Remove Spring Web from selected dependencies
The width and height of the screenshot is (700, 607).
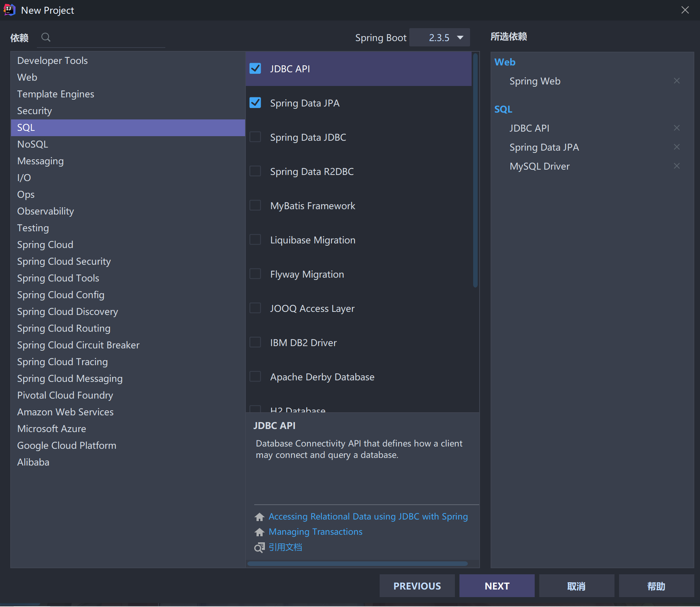pyautogui.click(x=677, y=81)
